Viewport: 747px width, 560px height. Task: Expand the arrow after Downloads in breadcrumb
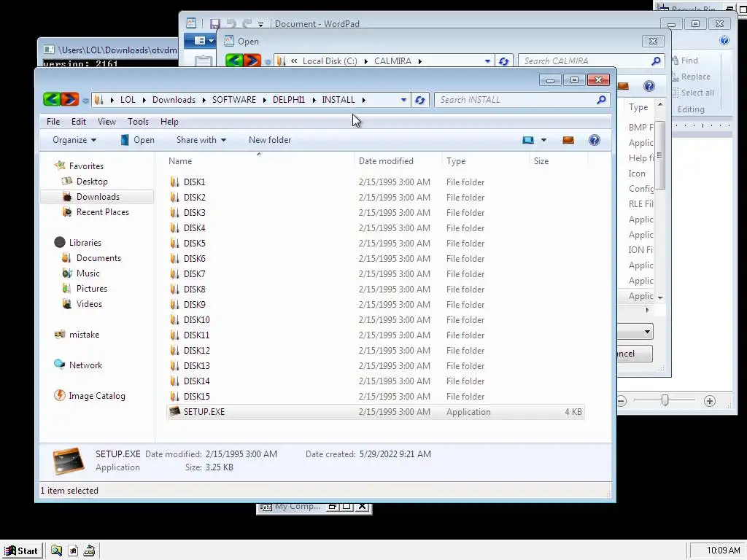point(204,100)
